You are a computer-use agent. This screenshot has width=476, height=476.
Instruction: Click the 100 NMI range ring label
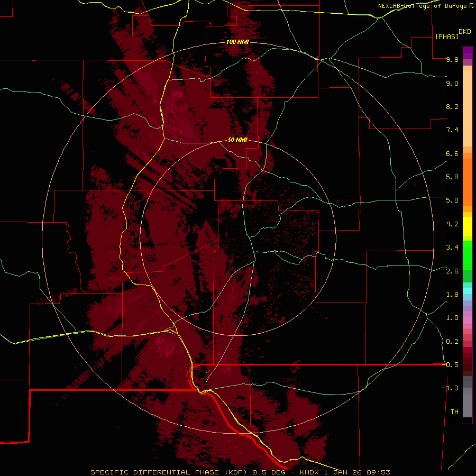[237, 42]
